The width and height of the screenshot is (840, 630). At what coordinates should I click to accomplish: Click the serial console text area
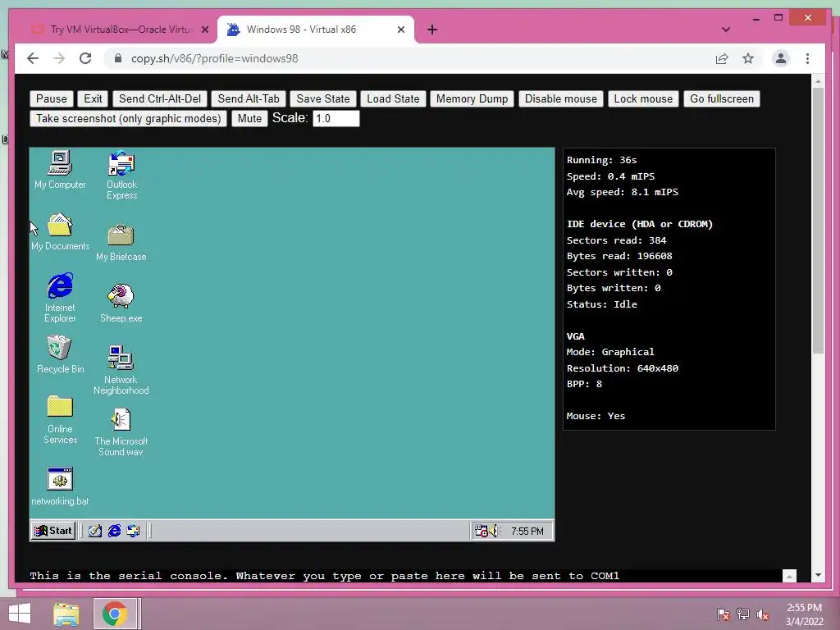[x=405, y=576]
